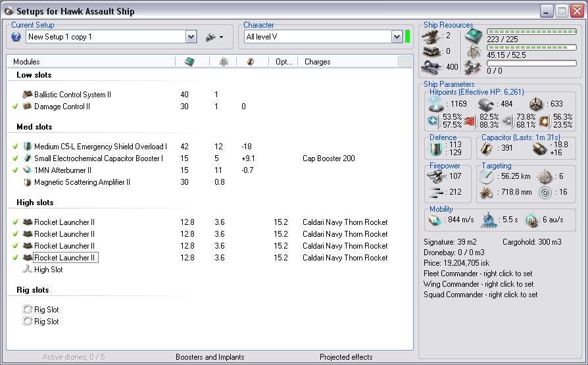
Task: Click the Active drones 0 / 5 label
Action: pyautogui.click(x=74, y=356)
